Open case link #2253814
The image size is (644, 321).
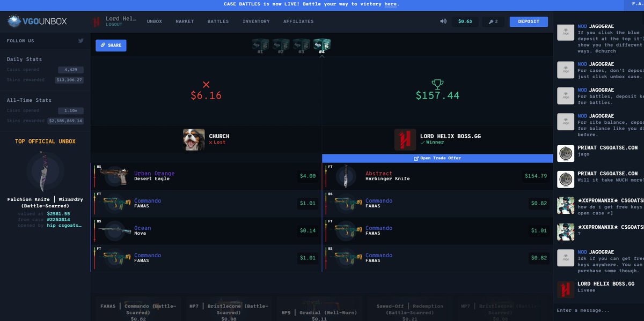[59, 220]
